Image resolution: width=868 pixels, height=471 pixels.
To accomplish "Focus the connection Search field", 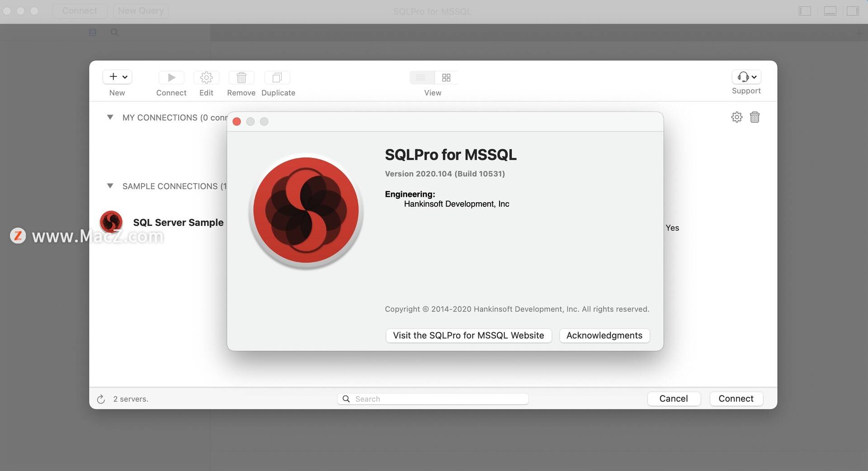I will pos(433,399).
